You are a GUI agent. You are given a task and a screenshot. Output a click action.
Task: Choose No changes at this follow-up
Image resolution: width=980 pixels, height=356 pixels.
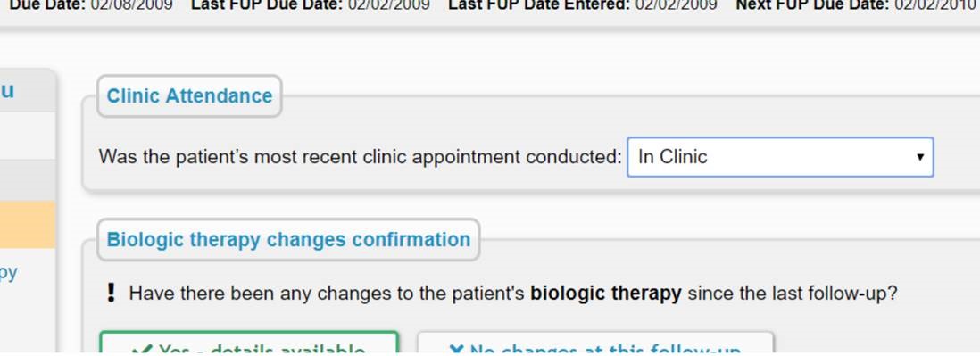595,344
